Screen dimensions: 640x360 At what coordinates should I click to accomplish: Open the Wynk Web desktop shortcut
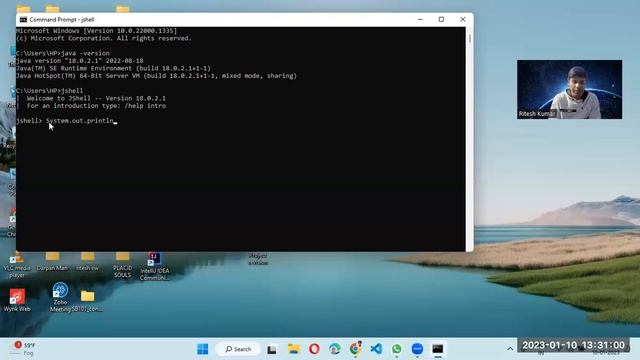pyautogui.click(x=17, y=300)
